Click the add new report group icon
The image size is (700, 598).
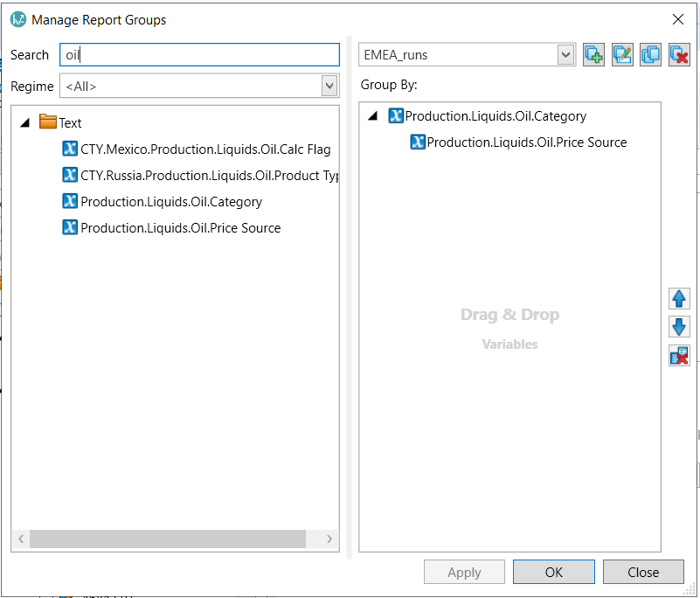[594, 55]
